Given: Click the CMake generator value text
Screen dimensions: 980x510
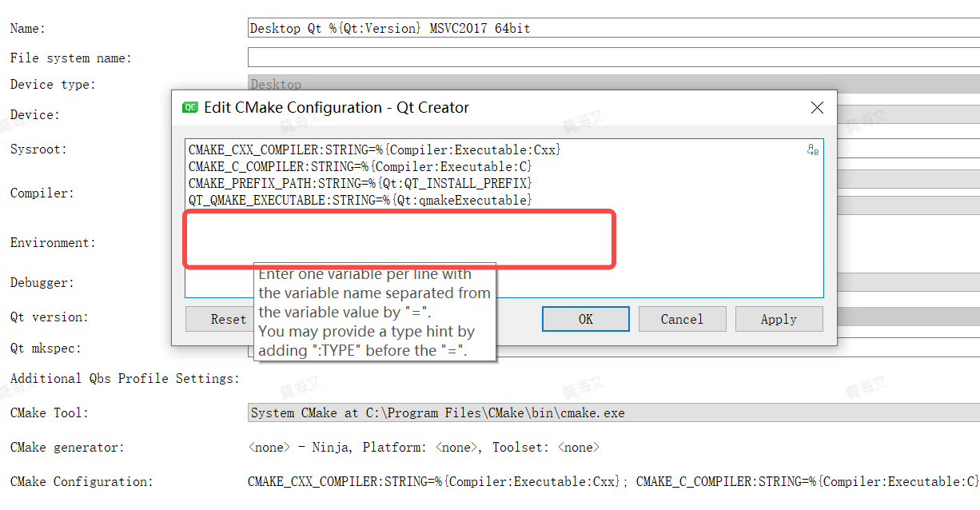Looking at the screenshot, I should 424,448.
